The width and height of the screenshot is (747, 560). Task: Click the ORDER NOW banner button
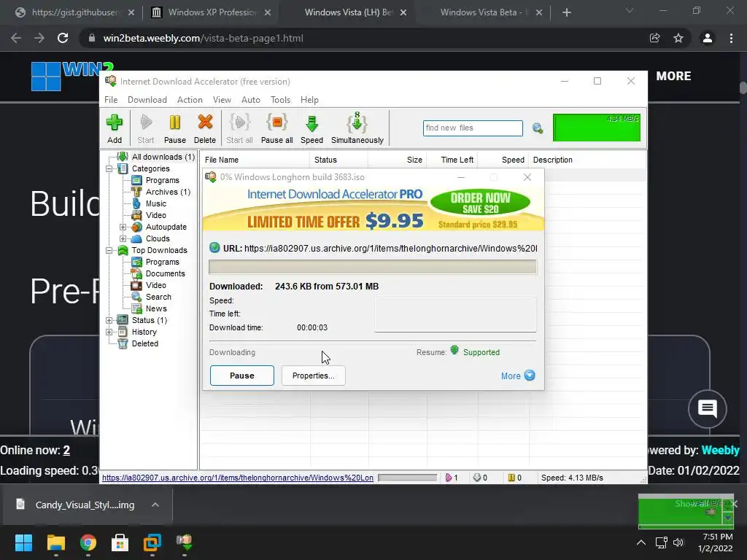480,203
